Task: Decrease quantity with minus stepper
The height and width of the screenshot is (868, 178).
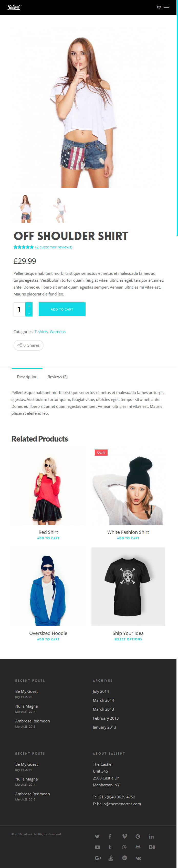Action: (29, 313)
